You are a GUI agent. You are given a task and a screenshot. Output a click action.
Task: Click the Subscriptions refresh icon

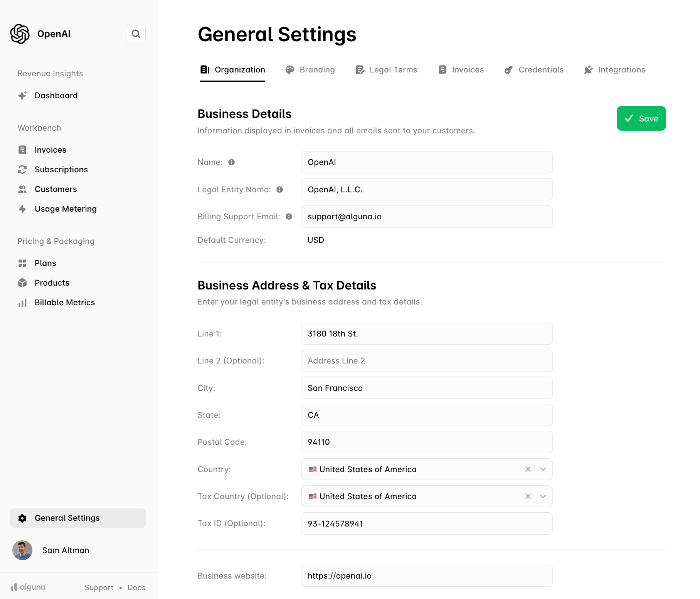[x=22, y=170]
